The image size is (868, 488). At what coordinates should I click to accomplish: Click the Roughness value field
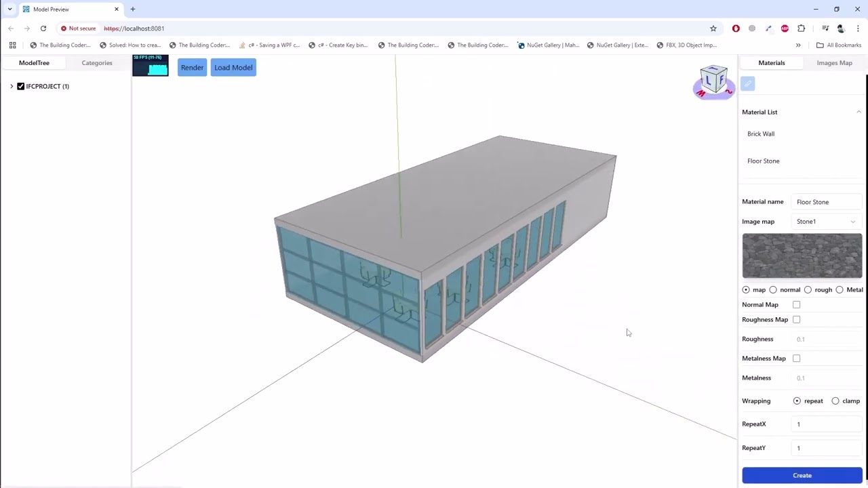pos(826,339)
